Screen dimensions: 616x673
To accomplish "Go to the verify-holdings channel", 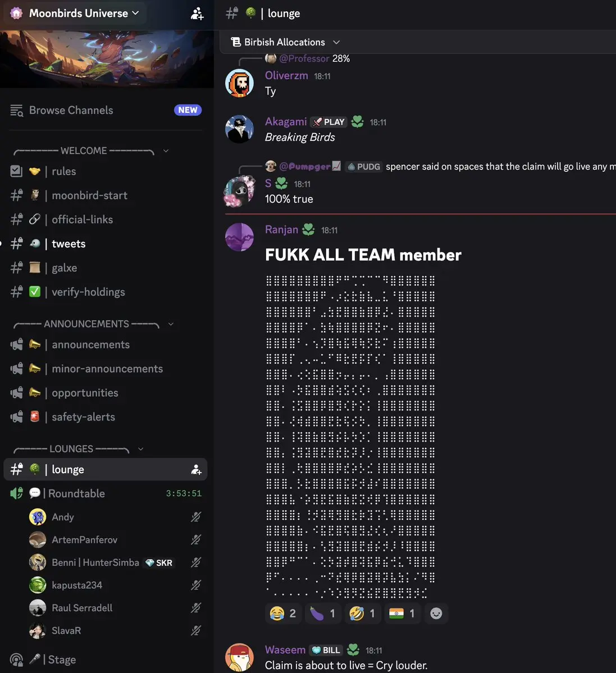I will tap(106, 292).
